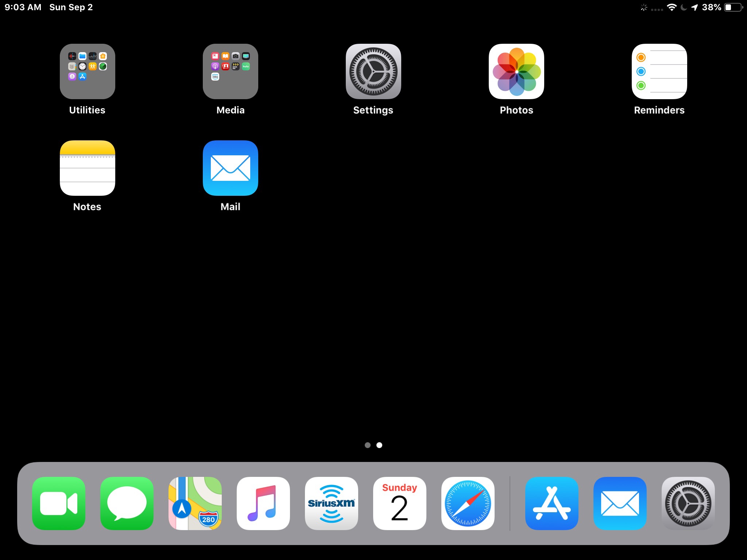Launch Safari from the dock

[468, 503]
